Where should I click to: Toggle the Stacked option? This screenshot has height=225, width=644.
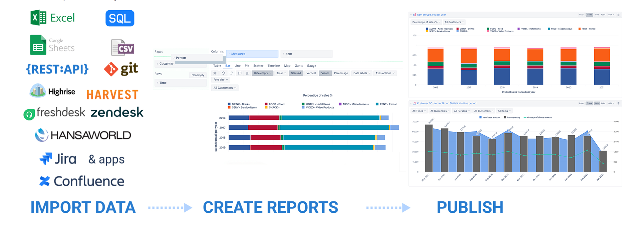[x=296, y=73]
